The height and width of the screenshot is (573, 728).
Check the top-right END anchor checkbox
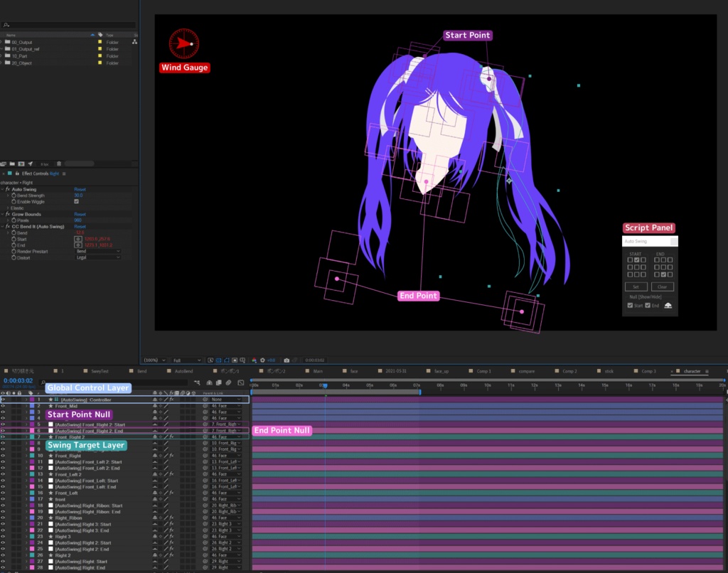point(670,260)
